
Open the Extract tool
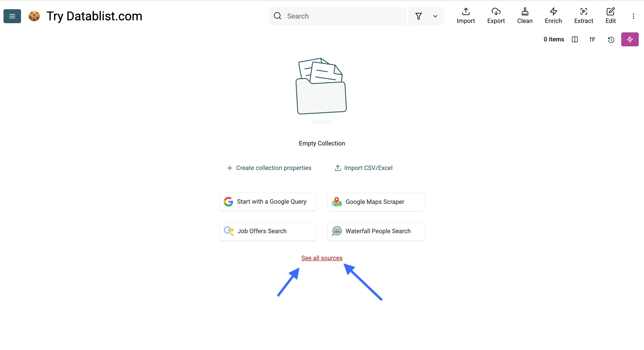[x=583, y=16]
